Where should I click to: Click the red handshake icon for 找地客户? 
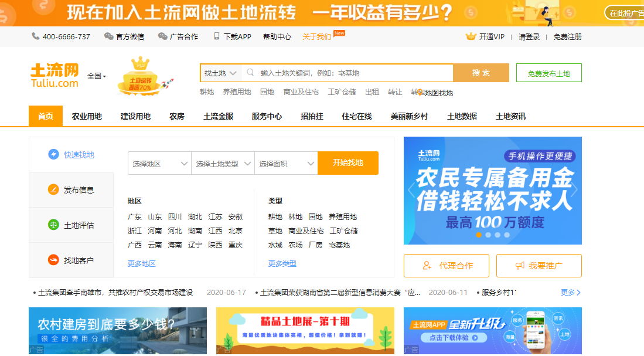[x=53, y=260]
